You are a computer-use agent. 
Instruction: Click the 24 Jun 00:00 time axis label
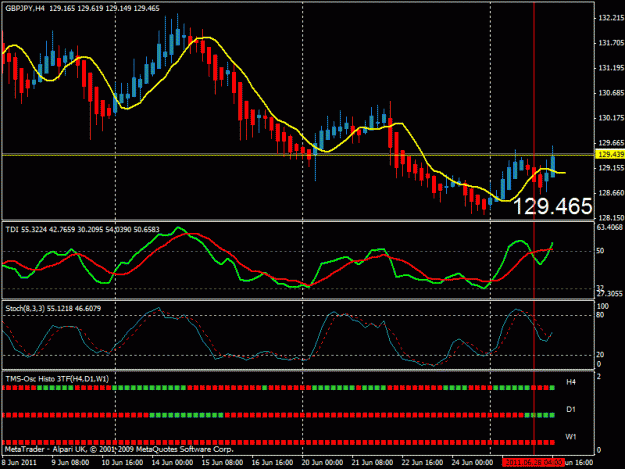(472, 463)
